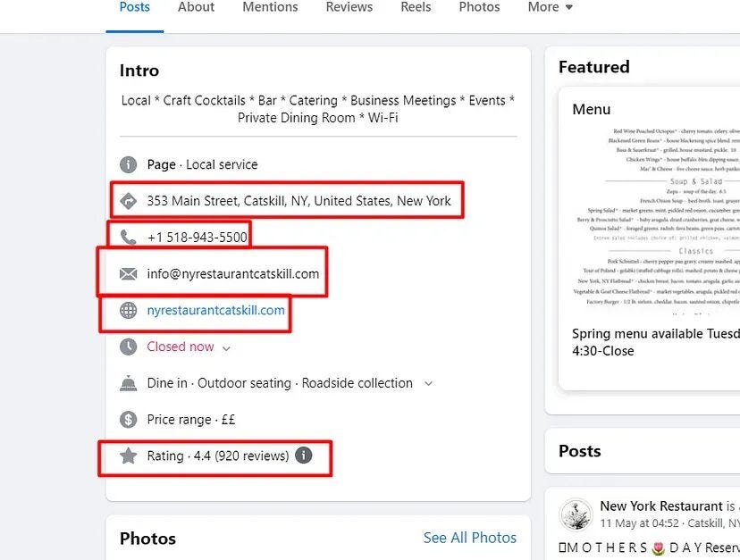Click the star icon beside Rating

click(x=129, y=456)
